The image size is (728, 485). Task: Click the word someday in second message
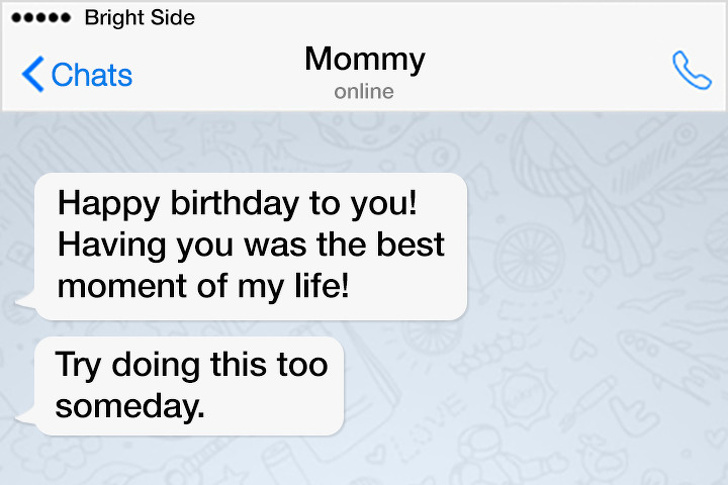pyautogui.click(x=130, y=407)
